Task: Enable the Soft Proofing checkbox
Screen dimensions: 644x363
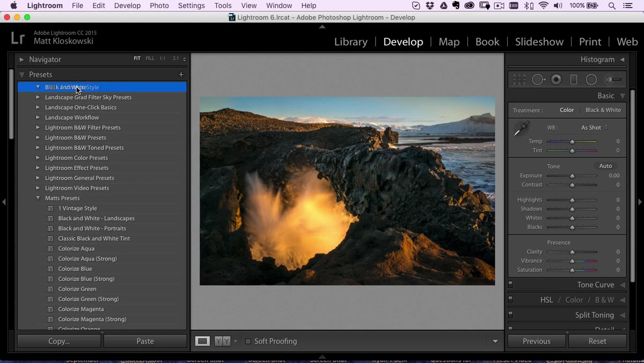Action: pos(248,341)
